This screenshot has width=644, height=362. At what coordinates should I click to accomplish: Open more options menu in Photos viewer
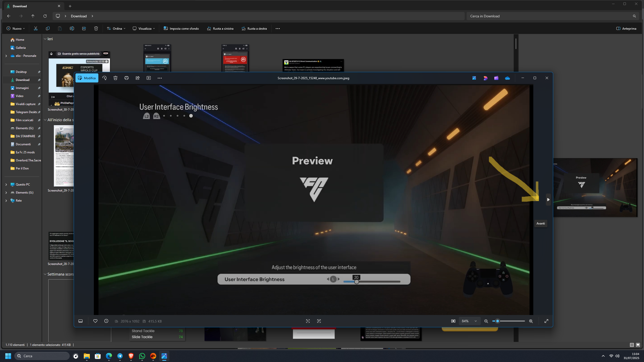tap(160, 78)
